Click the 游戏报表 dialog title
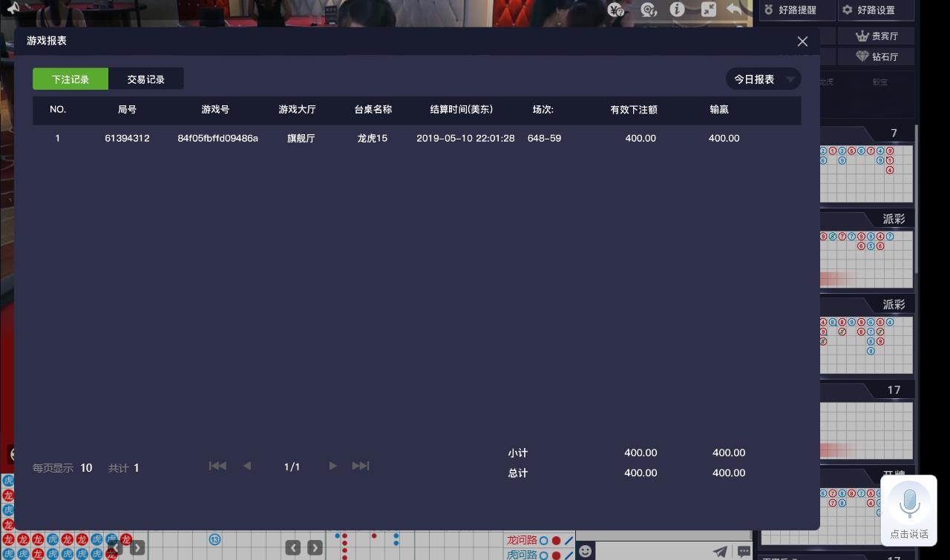Viewport: 950px width, 560px height. point(47,41)
